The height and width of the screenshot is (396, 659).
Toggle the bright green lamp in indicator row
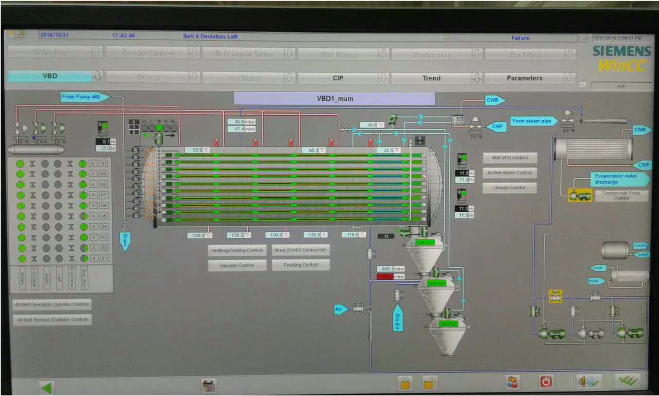(x=159, y=128)
